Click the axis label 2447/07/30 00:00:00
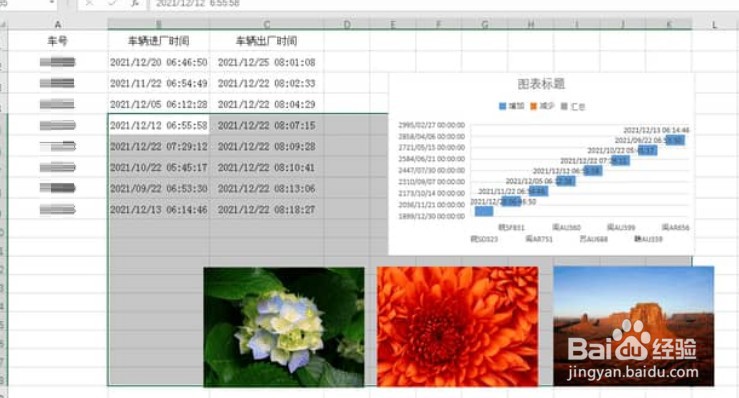The width and height of the screenshot is (739, 398). [432, 170]
